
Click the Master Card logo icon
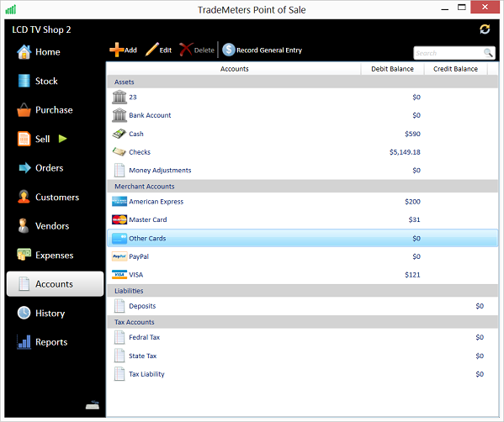(x=119, y=219)
